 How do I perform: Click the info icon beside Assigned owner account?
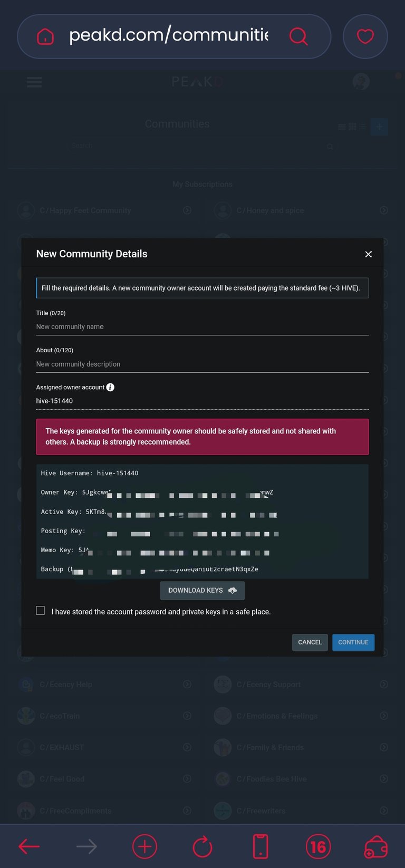[x=110, y=387]
